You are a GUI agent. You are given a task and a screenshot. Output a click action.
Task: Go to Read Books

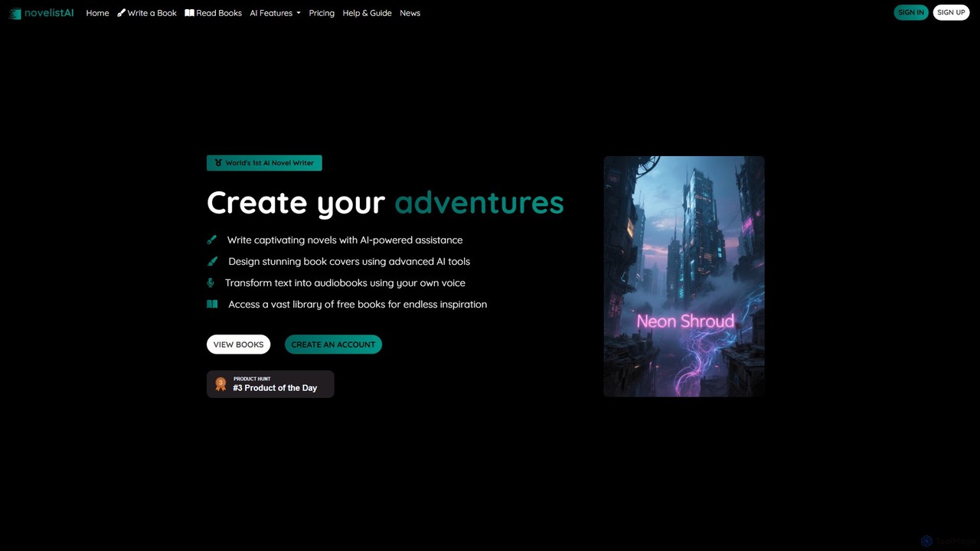click(213, 13)
